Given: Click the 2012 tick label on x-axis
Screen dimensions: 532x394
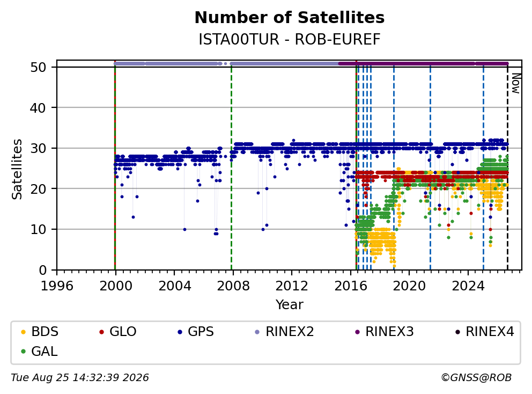Looking at the screenshot, I should coord(291,286).
